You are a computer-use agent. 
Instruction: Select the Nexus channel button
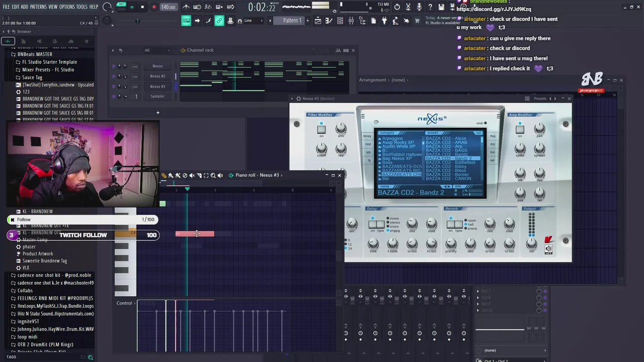click(x=157, y=66)
